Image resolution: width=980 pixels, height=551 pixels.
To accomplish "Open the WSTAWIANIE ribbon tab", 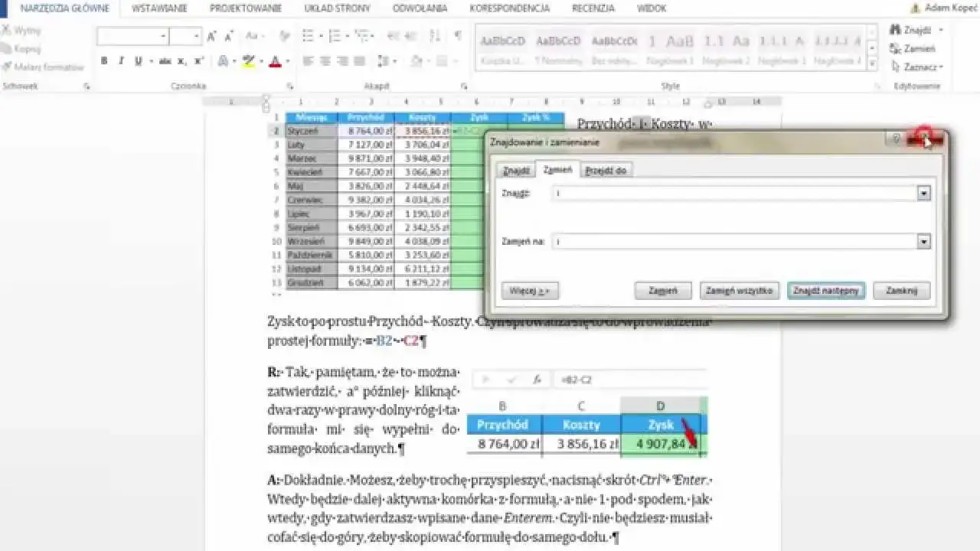I will [159, 8].
